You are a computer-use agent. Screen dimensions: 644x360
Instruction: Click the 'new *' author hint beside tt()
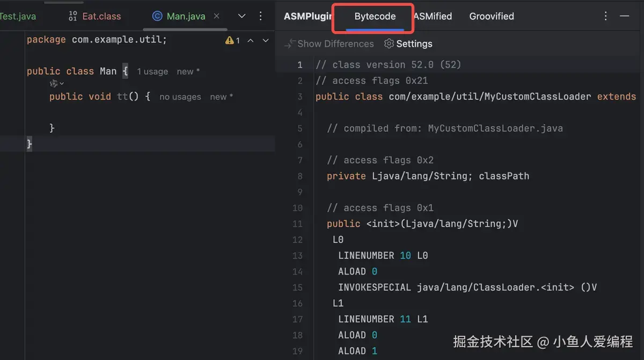(x=222, y=97)
